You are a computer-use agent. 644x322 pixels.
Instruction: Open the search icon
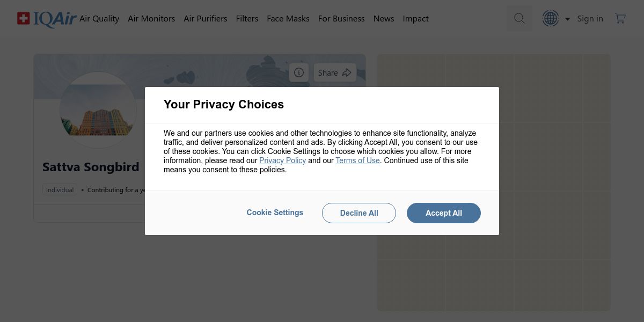(519, 18)
